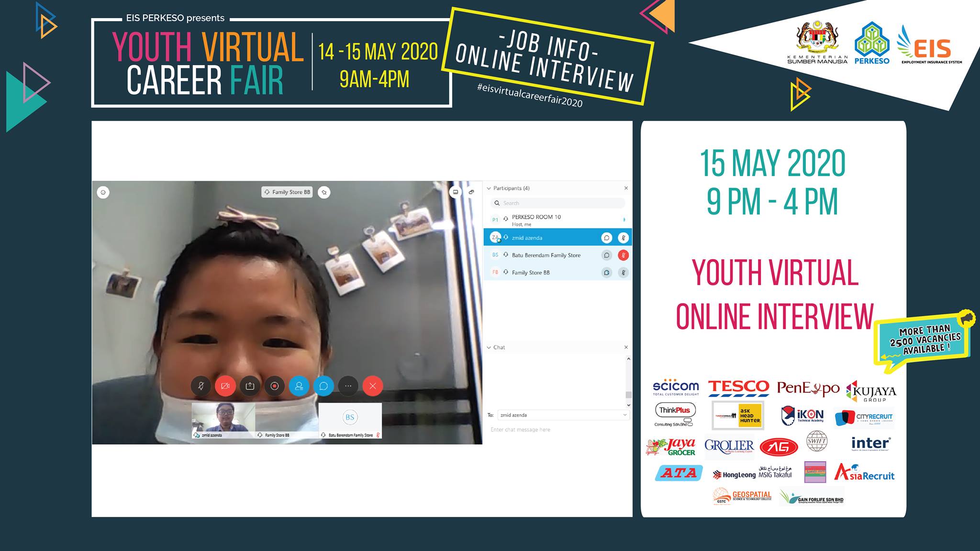The height and width of the screenshot is (551, 980).
Task: Click headset icon beside Family Store BB name
Action: pyautogui.click(x=506, y=273)
